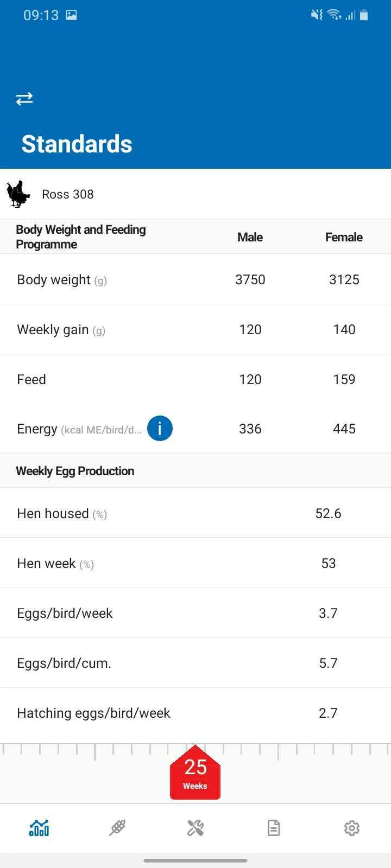The height and width of the screenshot is (868, 391).
Task: Open the tools wrench tab icon
Action: 195,828
